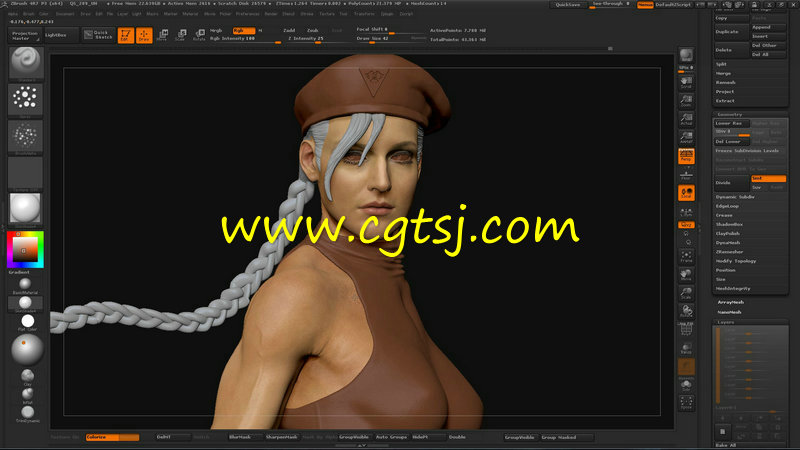Toggle the Smt smooth option

(768, 179)
